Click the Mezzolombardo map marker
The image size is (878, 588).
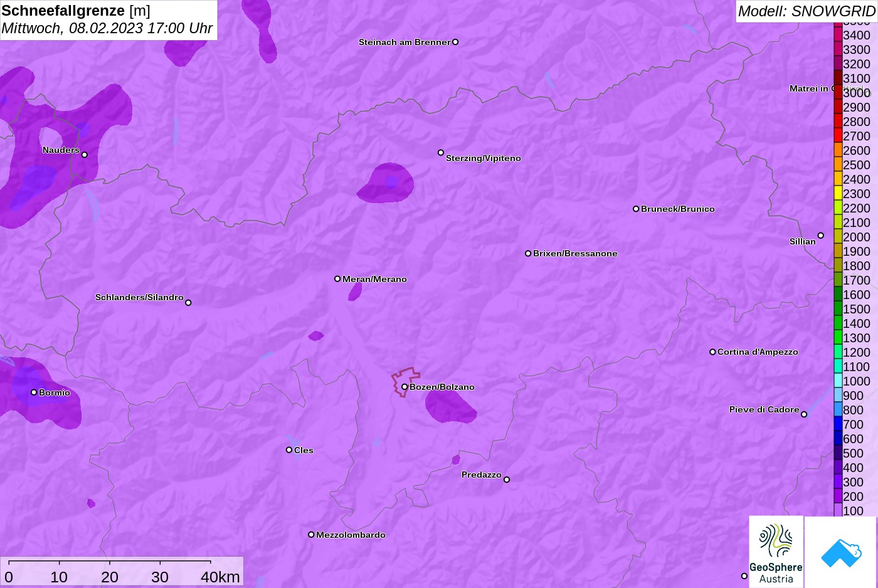coord(311,535)
